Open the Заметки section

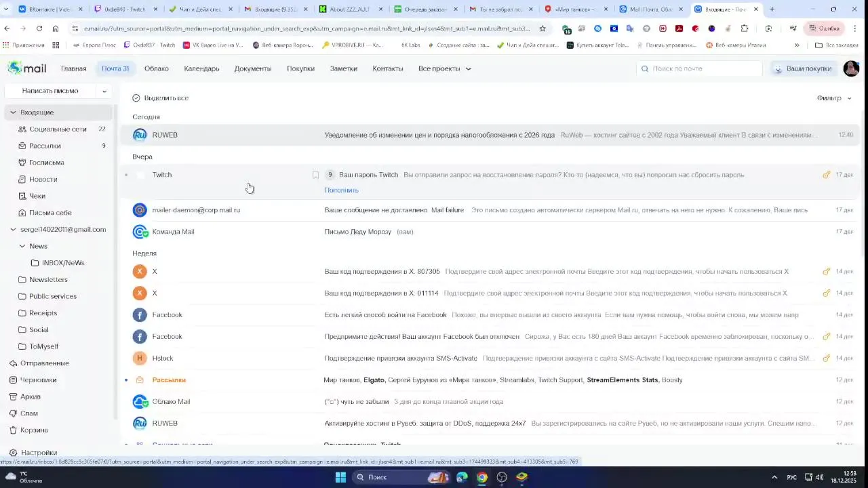343,68
